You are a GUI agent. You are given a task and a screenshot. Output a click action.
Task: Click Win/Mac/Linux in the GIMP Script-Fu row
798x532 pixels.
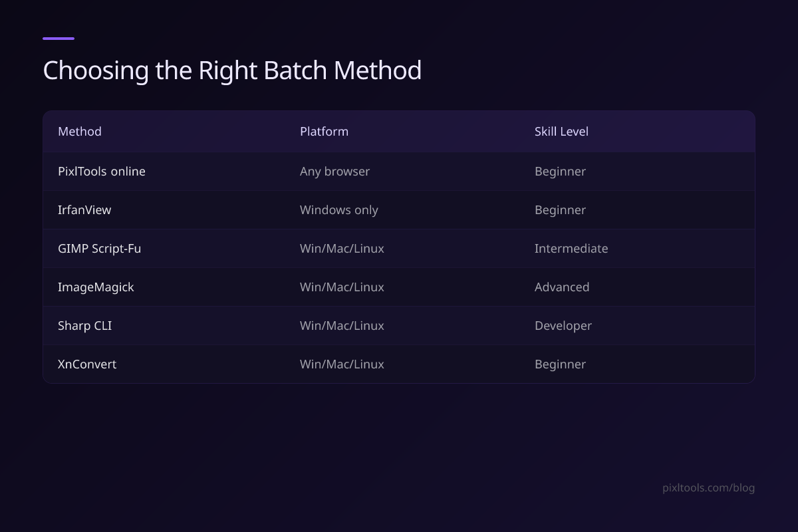tap(342, 249)
